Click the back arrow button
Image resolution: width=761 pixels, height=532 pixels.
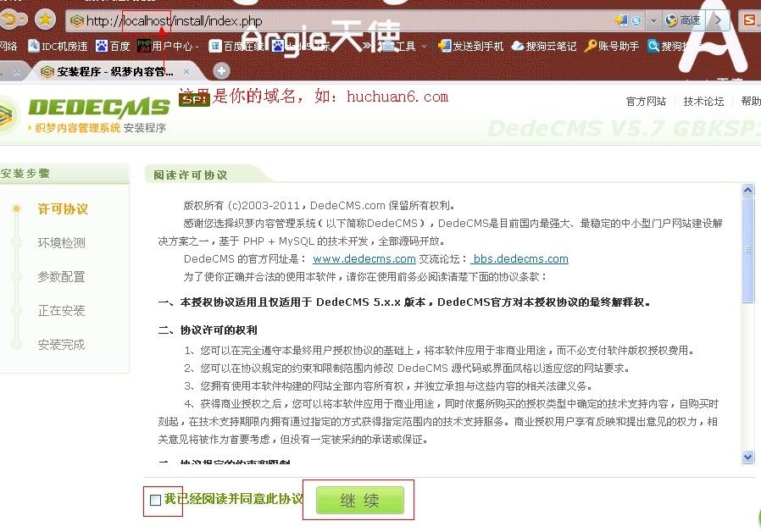[11, 19]
